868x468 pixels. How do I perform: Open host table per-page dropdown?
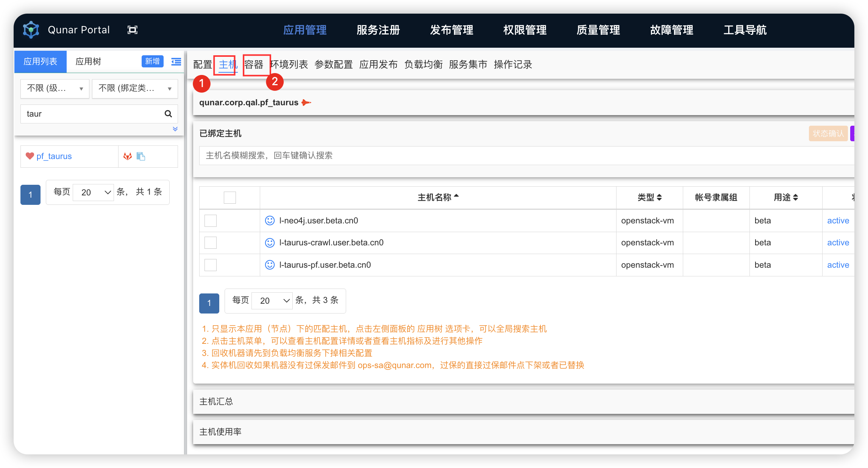(x=272, y=300)
